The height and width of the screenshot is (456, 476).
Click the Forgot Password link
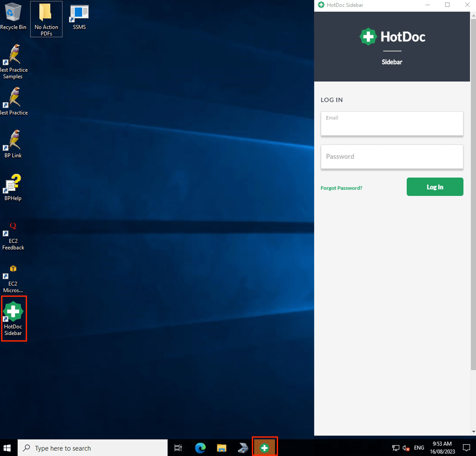pyautogui.click(x=342, y=188)
